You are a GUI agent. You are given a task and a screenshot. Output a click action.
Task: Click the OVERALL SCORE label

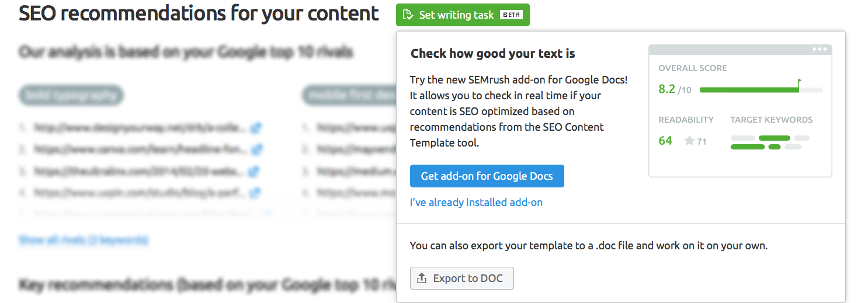point(693,68)
